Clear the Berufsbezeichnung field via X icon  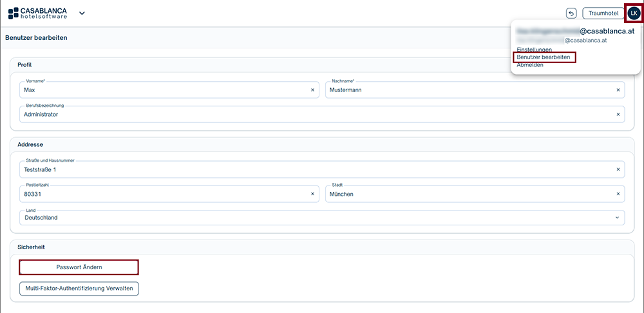point(618,114)
